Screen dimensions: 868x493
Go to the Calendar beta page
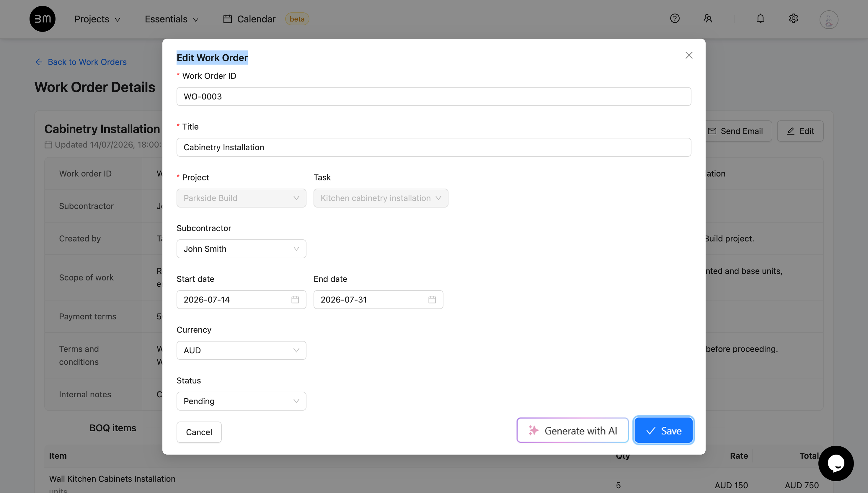tap(266, 19)
